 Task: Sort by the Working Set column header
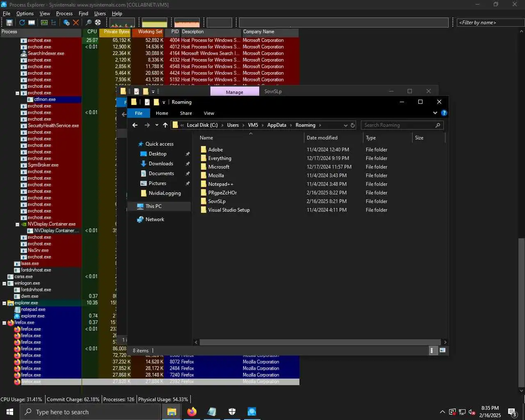148,32
